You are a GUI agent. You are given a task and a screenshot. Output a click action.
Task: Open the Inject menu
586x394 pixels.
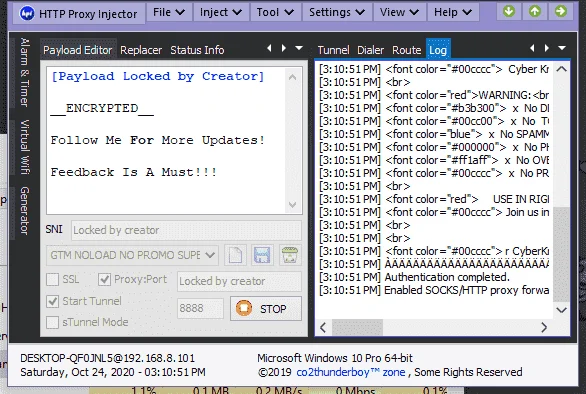pos(220,12)
